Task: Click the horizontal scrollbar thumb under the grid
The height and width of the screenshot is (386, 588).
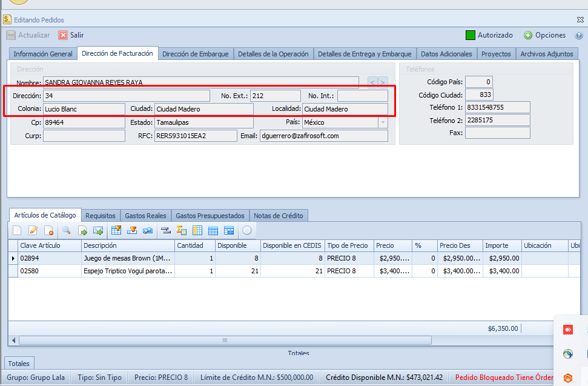Action: [225, 340]
